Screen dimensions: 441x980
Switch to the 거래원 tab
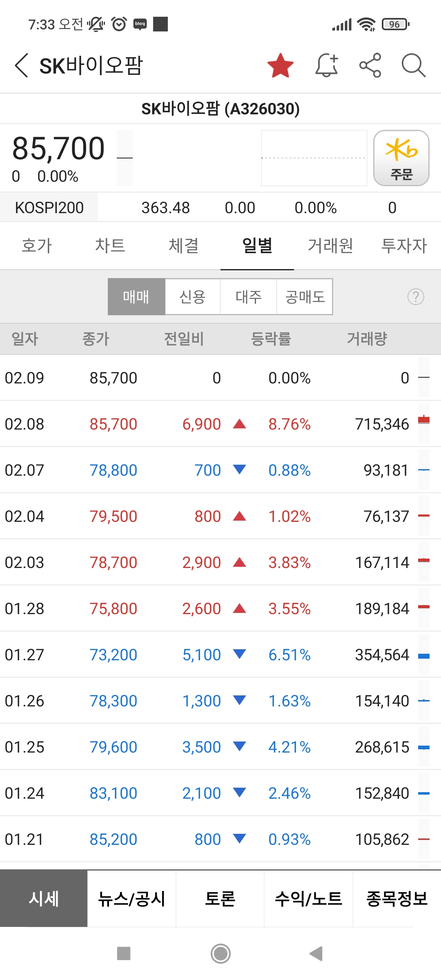331,246
